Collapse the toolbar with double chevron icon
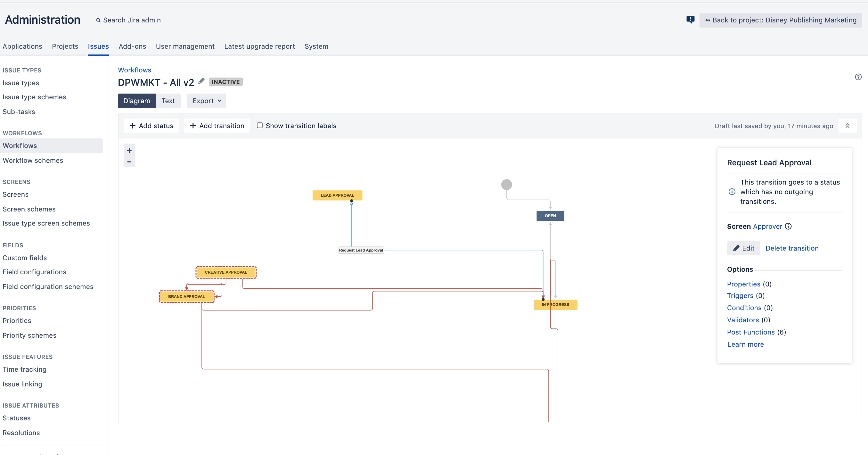Image resolution: width=868 pixels, height=455 pixels. 848,126
